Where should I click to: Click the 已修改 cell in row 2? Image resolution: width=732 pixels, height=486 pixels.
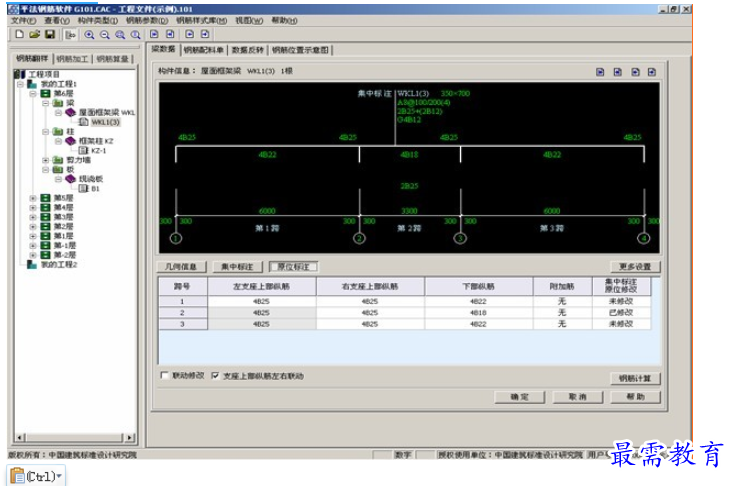pyautogui.click(x=621, y=313)
